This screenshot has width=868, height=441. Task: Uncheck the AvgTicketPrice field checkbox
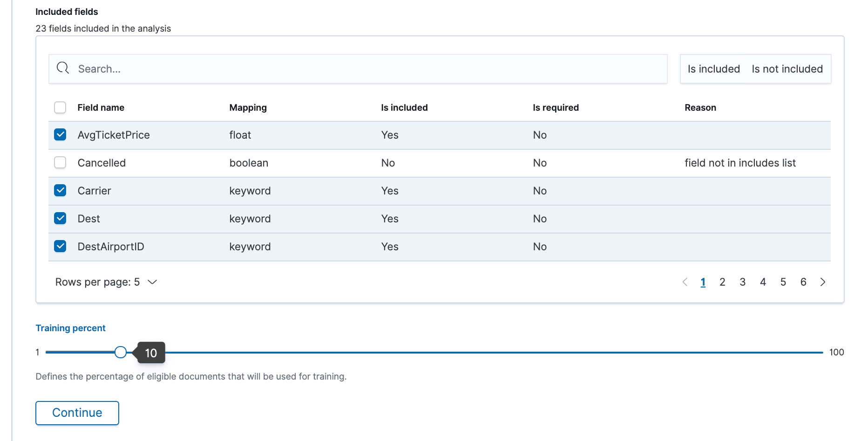click(60, 134)
